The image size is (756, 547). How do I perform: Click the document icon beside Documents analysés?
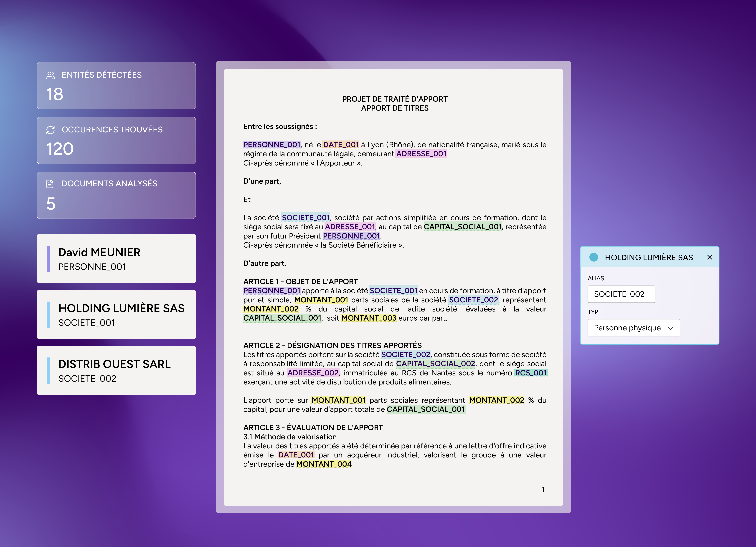[x=50, y=184]
